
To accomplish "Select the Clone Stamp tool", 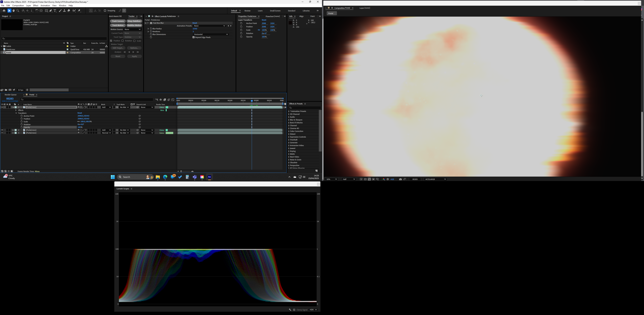I will click(x=64, y=11).
